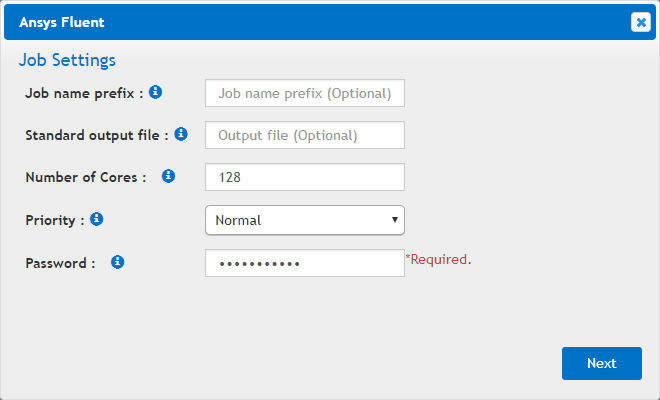Click the "Priority :" label text
The height and width of the screenshot is (400, 660).
[55, 220]
